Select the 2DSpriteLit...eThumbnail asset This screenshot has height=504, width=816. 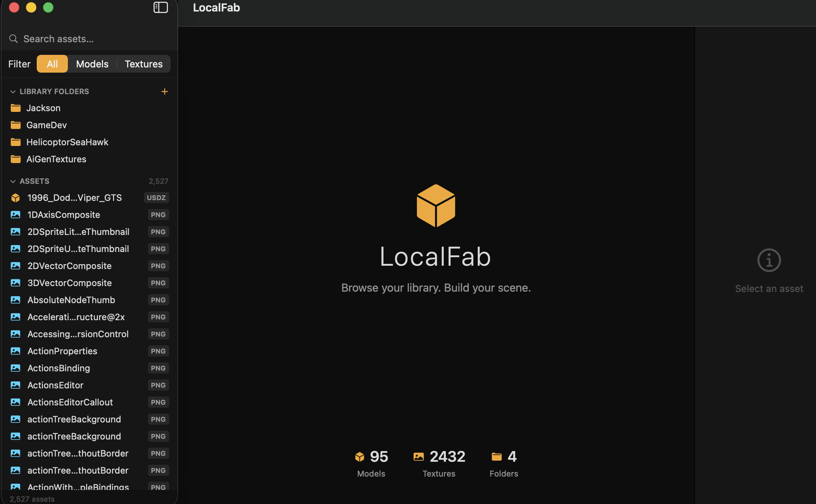tap(89, 232)
